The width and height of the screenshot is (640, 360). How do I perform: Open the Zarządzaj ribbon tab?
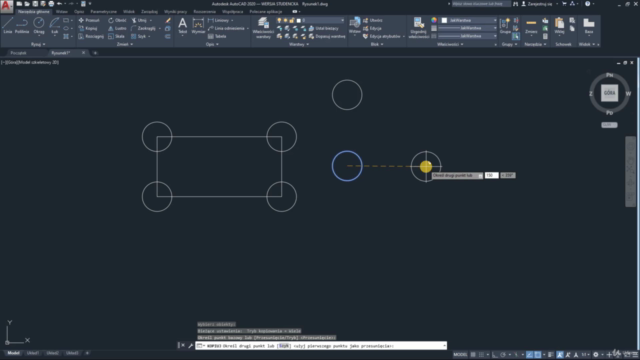(149, 12)
